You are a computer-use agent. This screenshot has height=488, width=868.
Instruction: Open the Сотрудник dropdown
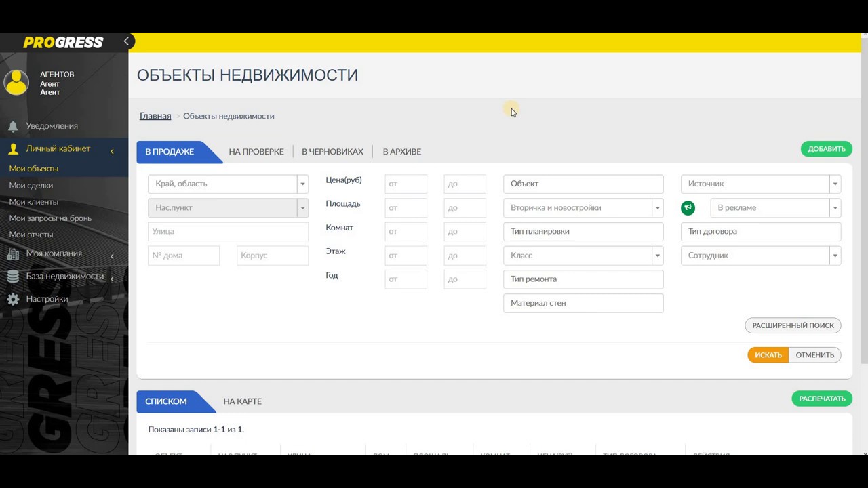761,256
